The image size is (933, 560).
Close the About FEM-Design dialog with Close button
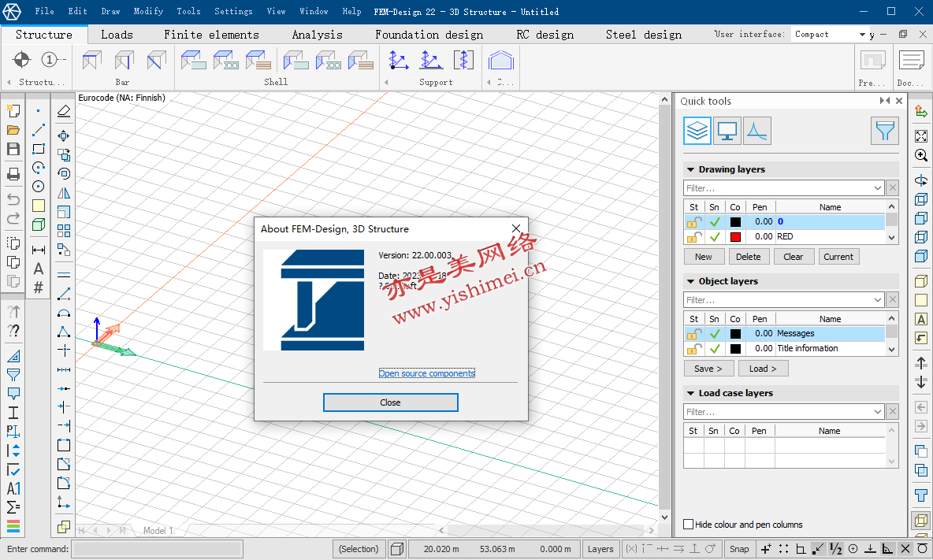pos(390,402)
